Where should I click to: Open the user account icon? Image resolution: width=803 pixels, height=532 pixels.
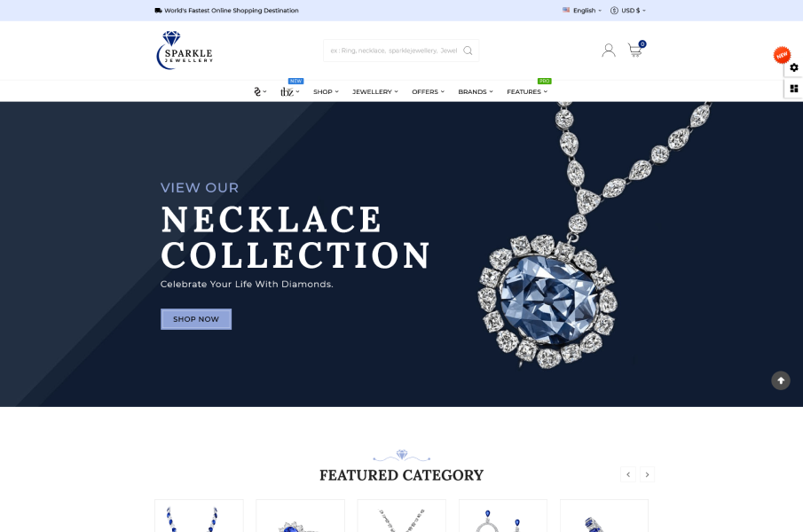tap(609, 51)
